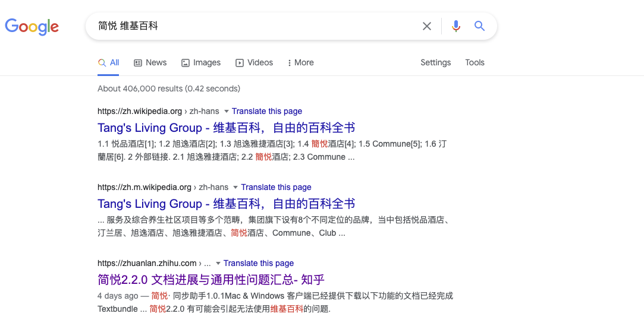Open Tang's Living Group link from zh.m.wikipedia.org

pos(227,204)
